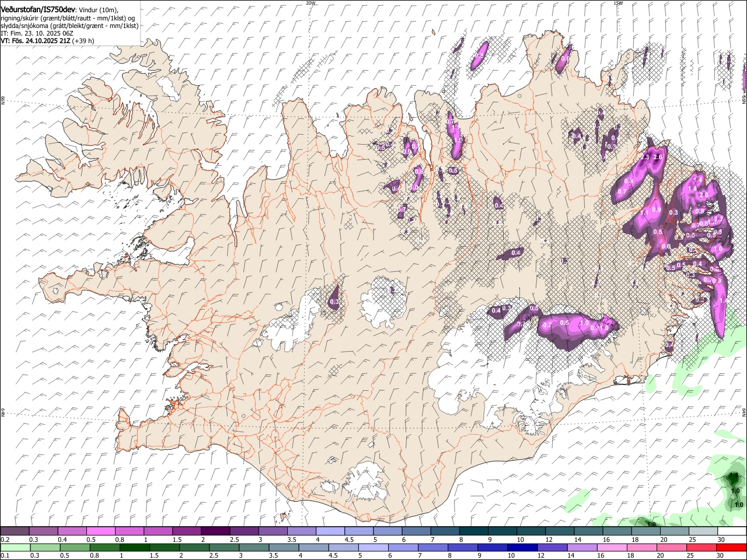
Task: Click the valid time line 'VT: Fös. 24.10.2025 21Z'
Action: click(x=36, y=41)
